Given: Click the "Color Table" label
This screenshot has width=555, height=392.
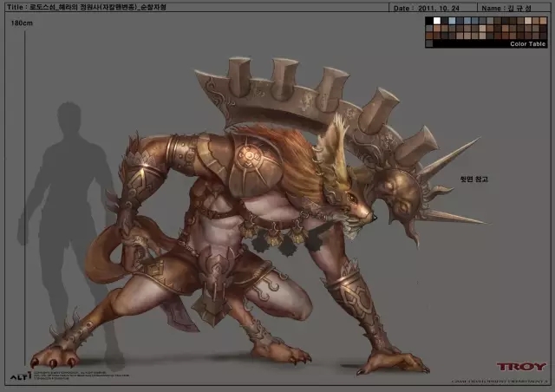Looking at the screenshot, I should (528, 44).
